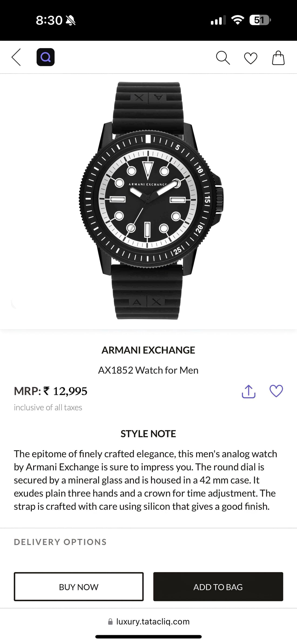
Task: Tap the style note description paragraph
Action: [x=145, y=480]
